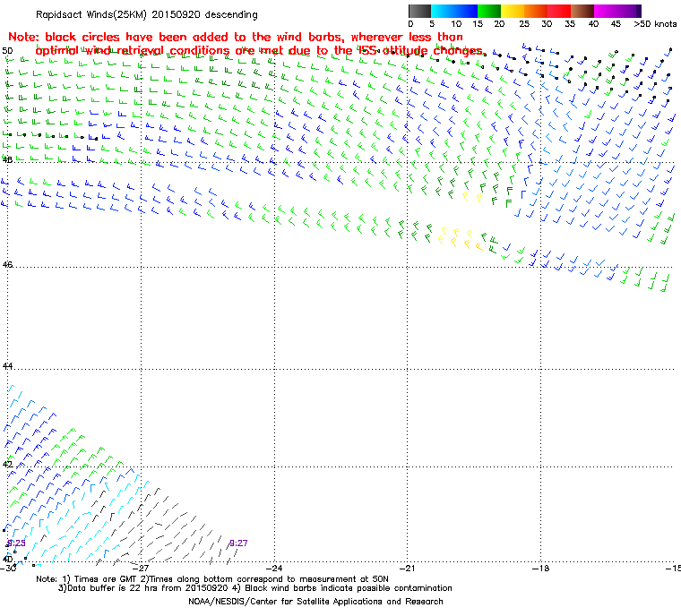Click the dark purple 45-50 knots legend segment
681x616 pixels.
629,11
